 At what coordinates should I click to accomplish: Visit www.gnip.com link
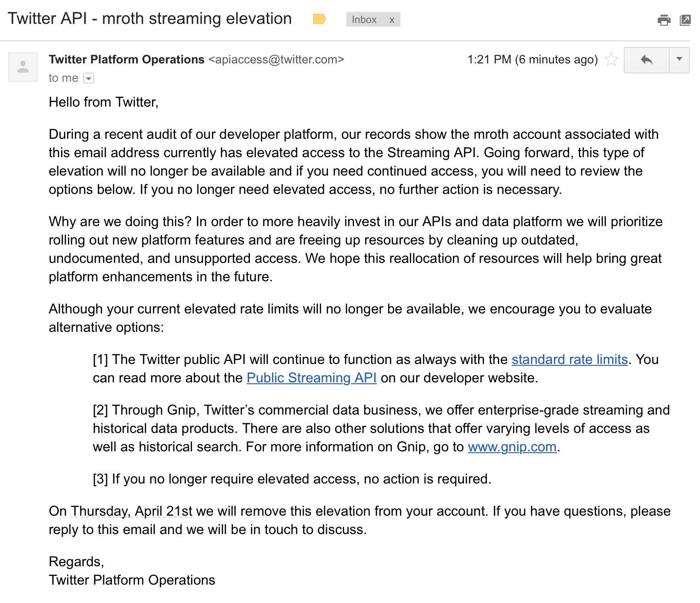pyautogui.click(x=512, y=447)
